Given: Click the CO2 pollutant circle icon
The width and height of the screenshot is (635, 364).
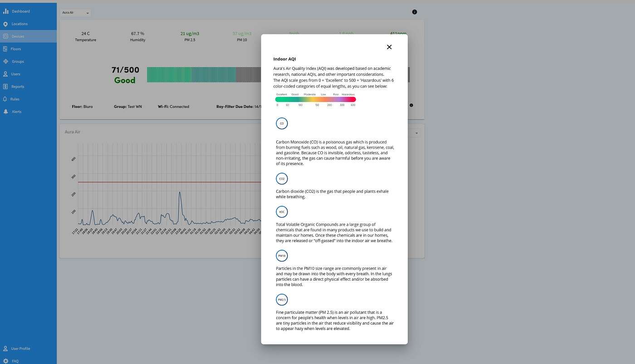Looking at the screenshot, I should tap(282, 179).
